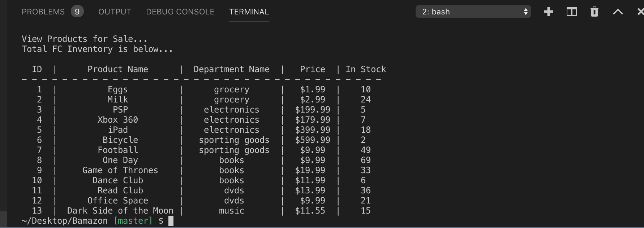Close the terminal panel
The height and width of the screenshot is (228, 644).
point(640,12)
